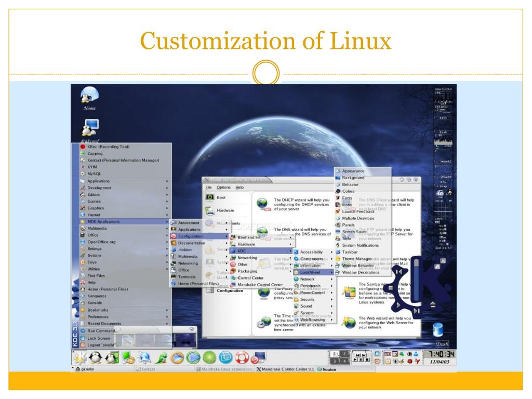Expand the Internet submenu in K menu

(124, 215)
